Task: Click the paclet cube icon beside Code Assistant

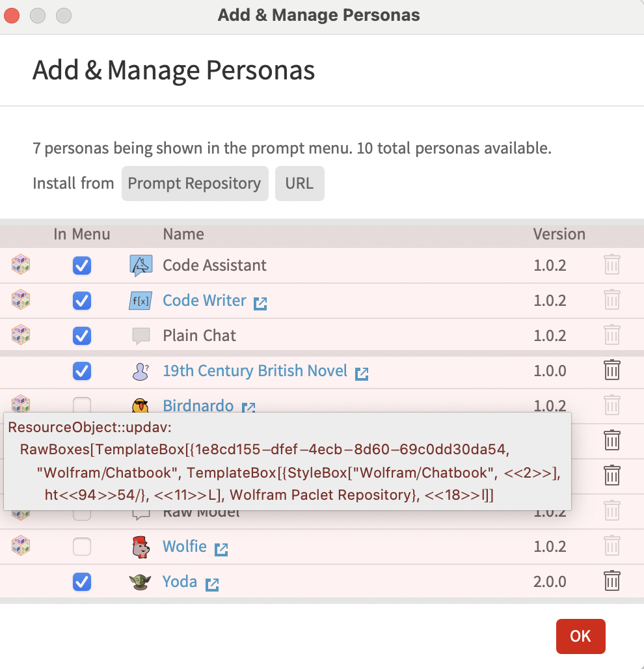Action: 21,264
